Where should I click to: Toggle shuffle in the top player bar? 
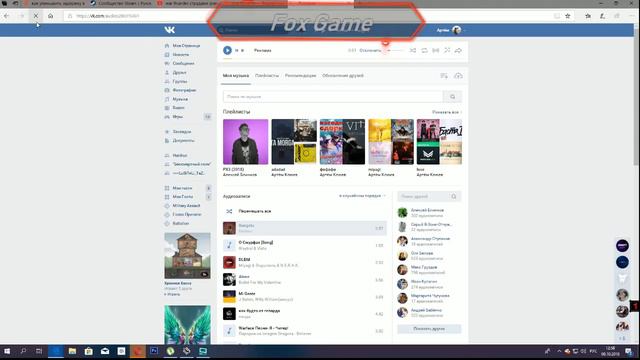point(413,50)
